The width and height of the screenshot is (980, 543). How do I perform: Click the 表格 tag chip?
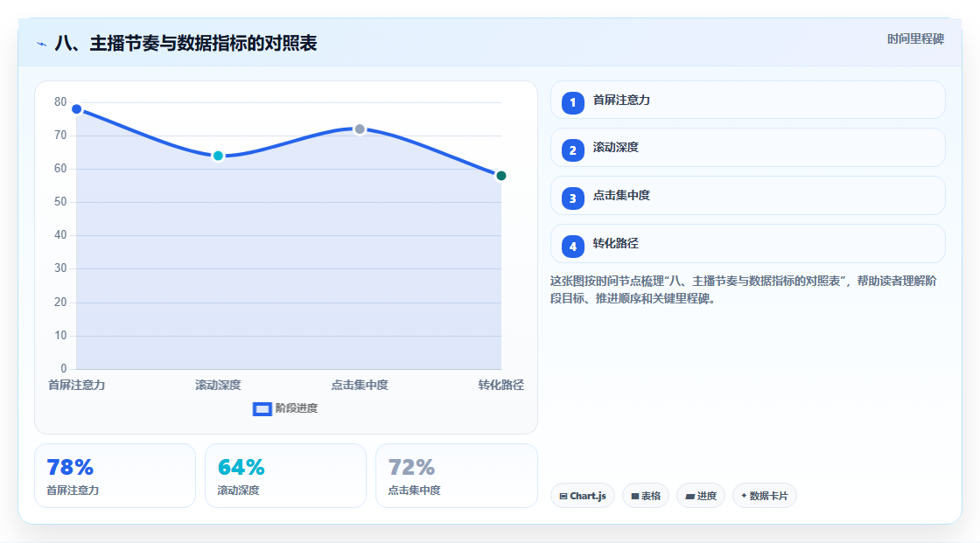coord(646,496)
